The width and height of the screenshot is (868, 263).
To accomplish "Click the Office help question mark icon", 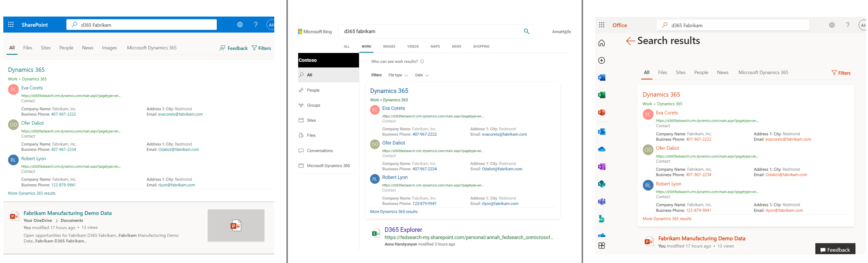I will pyautogui.click(x=848, y=25).
